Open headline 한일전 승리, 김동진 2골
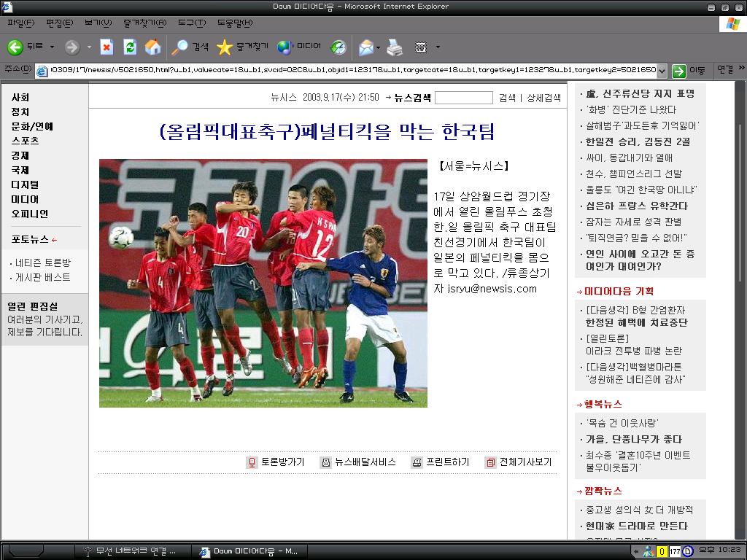 [x=638, y=141]
